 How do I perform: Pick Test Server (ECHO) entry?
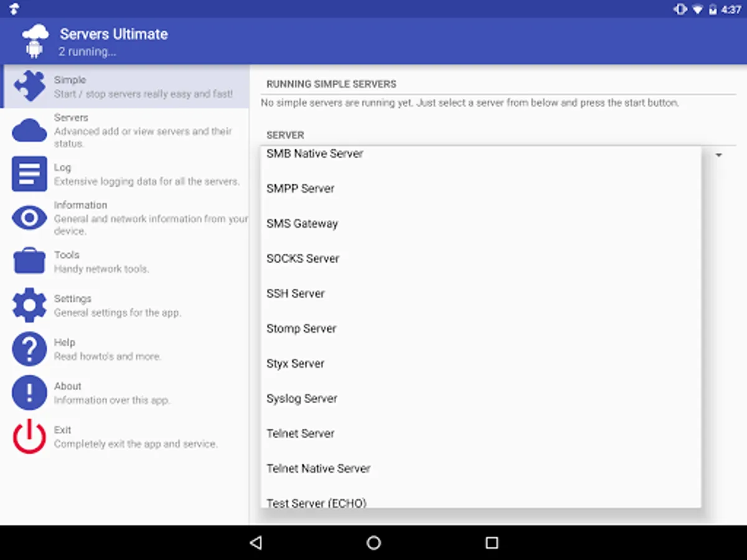click(481, 499)
